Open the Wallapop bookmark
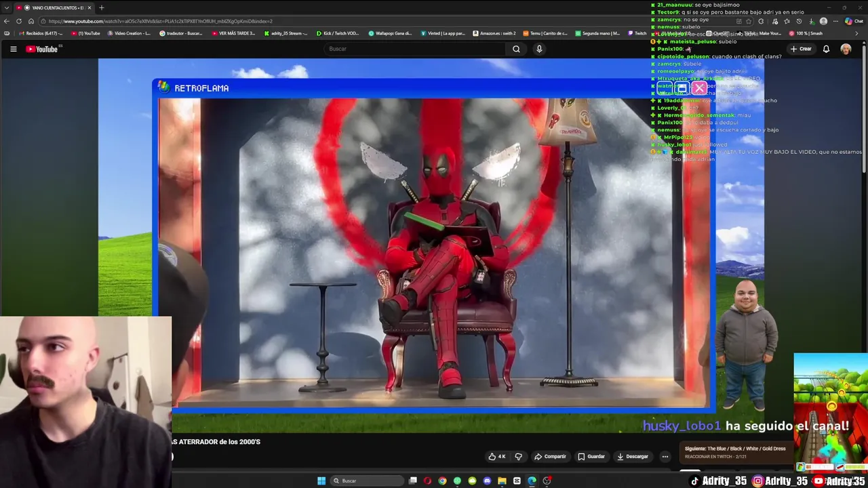This screenshot has width=868, height=488. (x=390, y=33)
